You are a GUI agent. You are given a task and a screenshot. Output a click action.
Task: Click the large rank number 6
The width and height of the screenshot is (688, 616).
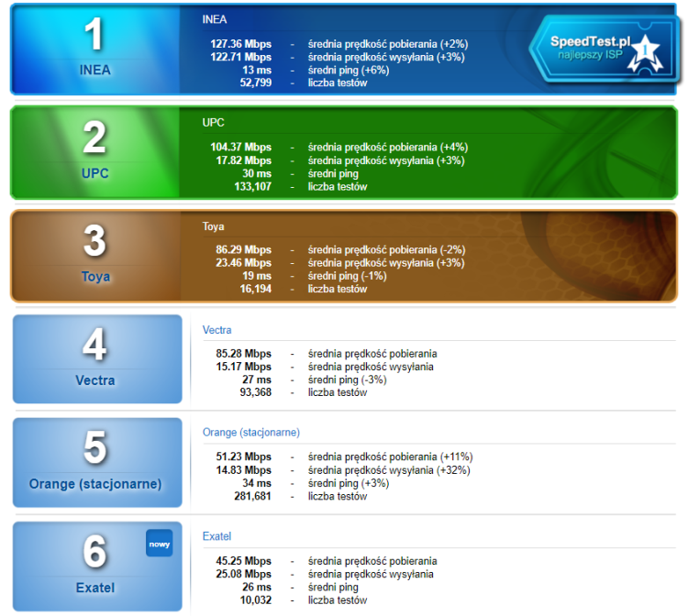tap(94, 553)
